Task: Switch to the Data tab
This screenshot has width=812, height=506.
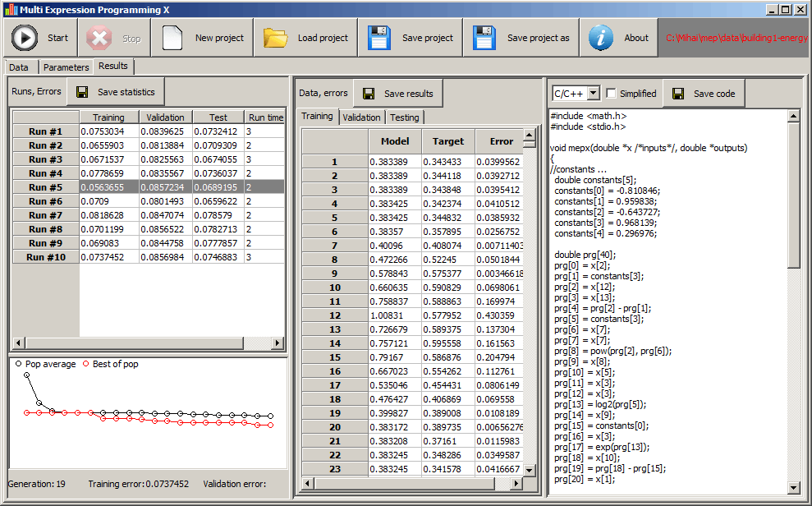Action: click(x=19, y=67)
